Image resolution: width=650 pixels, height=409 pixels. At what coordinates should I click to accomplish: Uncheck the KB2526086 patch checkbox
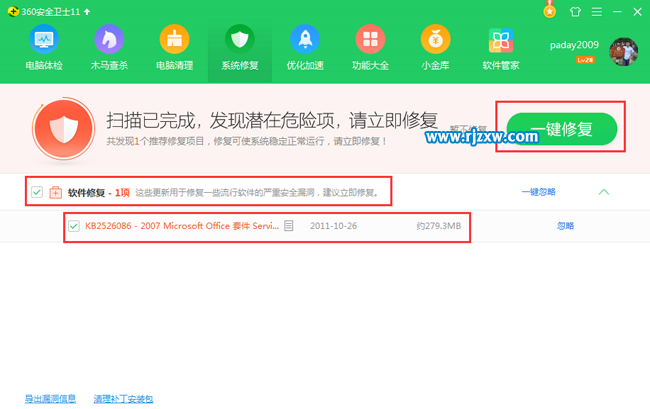pyautogui.click(x=74, y=226)
